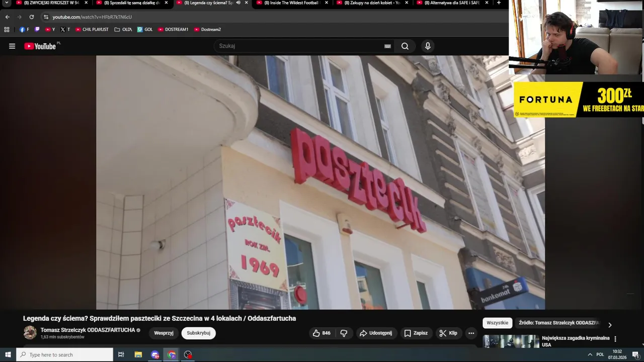The height and width of the screenshot is (362, 644).
Task: Expand the tab search dropdown arrow
Action: (7, 3)
